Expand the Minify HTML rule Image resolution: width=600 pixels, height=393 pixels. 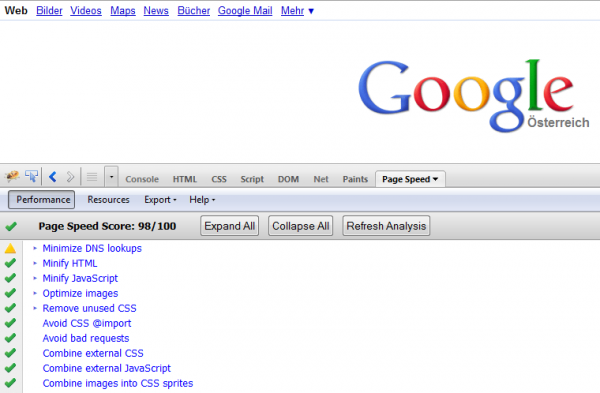pos(35,263)
